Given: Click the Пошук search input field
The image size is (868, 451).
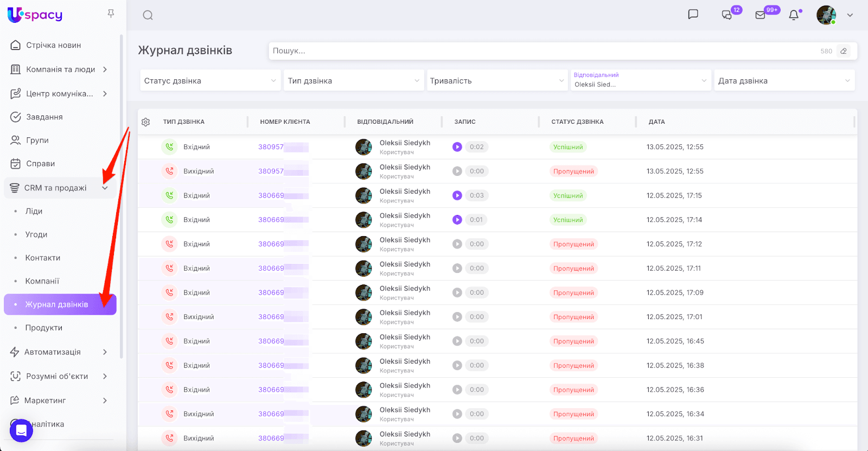Looking at the screenshot, I should (x=542, y=51).
